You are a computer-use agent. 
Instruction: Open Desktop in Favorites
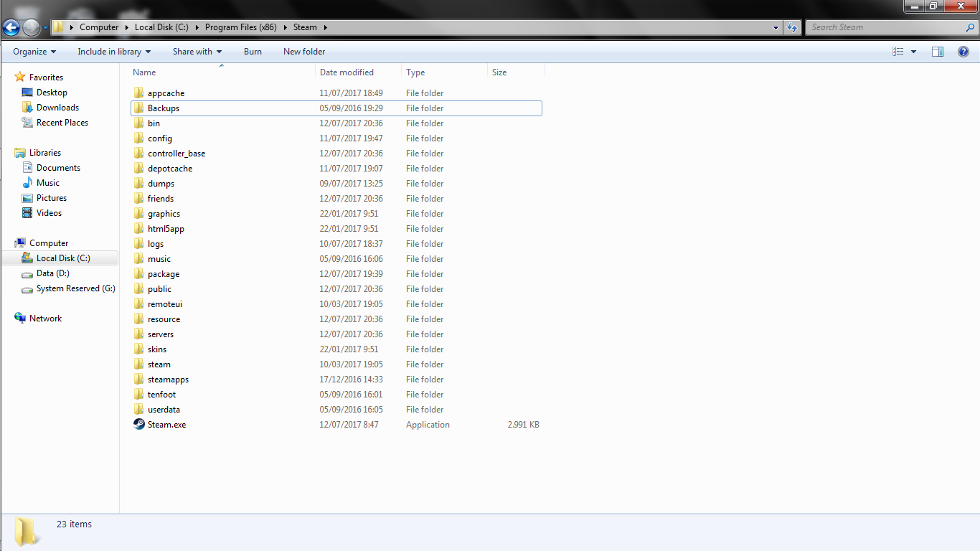52,93
